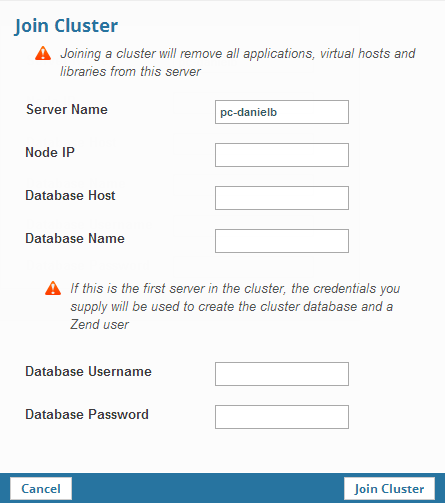This screenshot has height=503, width=445.
Task: Click the notice about creating a Zend user
Action: click(x=235, y=306)
